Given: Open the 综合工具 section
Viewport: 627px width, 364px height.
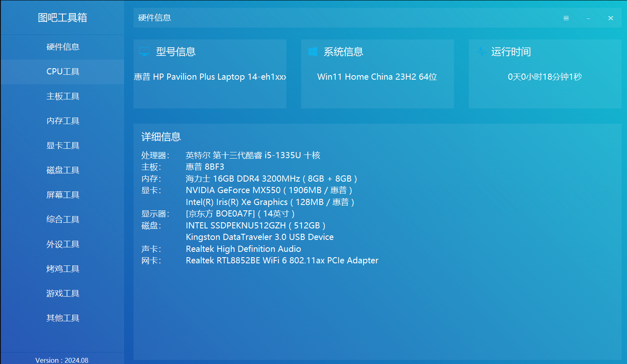Looking at the screenshot, I should pyautogui.click(x=62, y=219).
